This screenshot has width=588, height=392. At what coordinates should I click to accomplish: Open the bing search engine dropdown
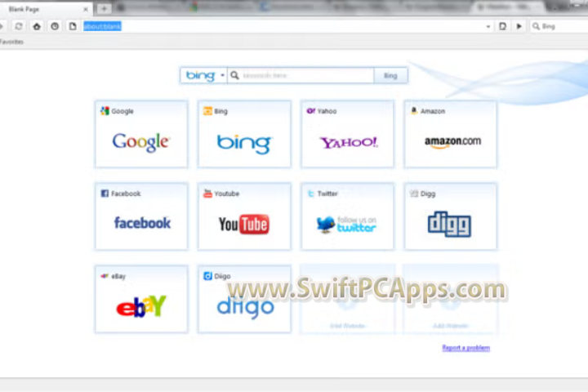204,75
